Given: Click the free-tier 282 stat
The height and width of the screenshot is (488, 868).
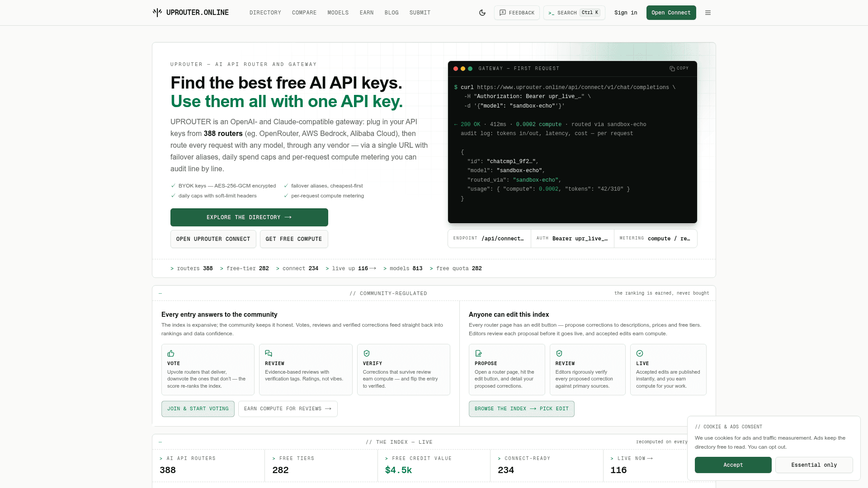Looking at the screenshot, I should click(x=245, y=268).
